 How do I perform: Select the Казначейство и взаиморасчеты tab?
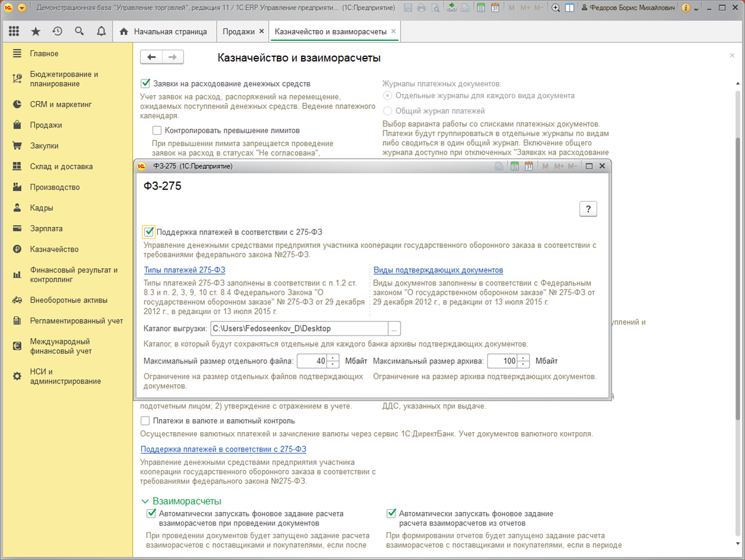coord(331,31)
